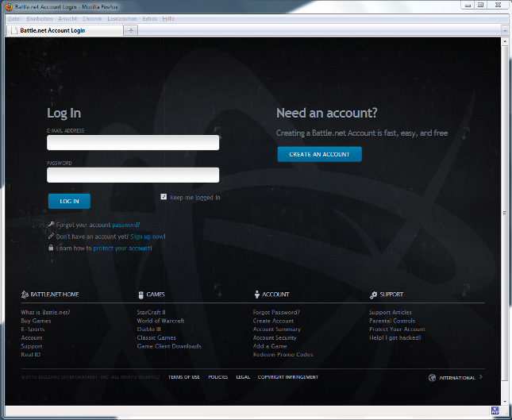
Task: Open the Ansicht menu
Action: click(x=67, y=19)
